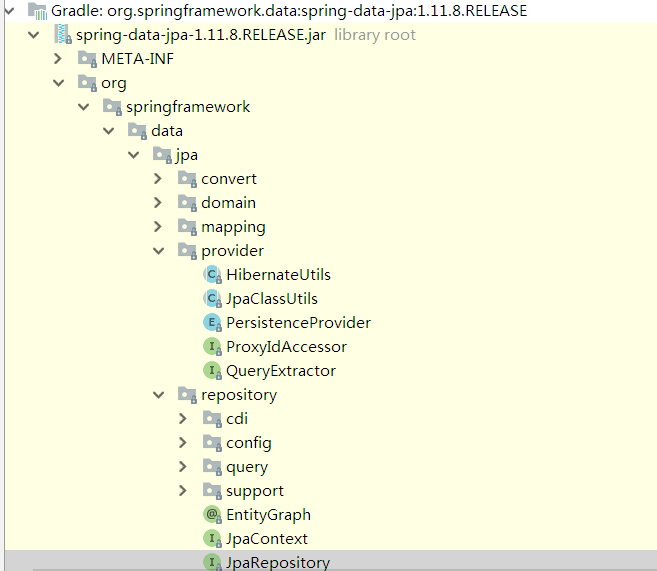
Task: Collapse the data package
Action: point(109,131)
